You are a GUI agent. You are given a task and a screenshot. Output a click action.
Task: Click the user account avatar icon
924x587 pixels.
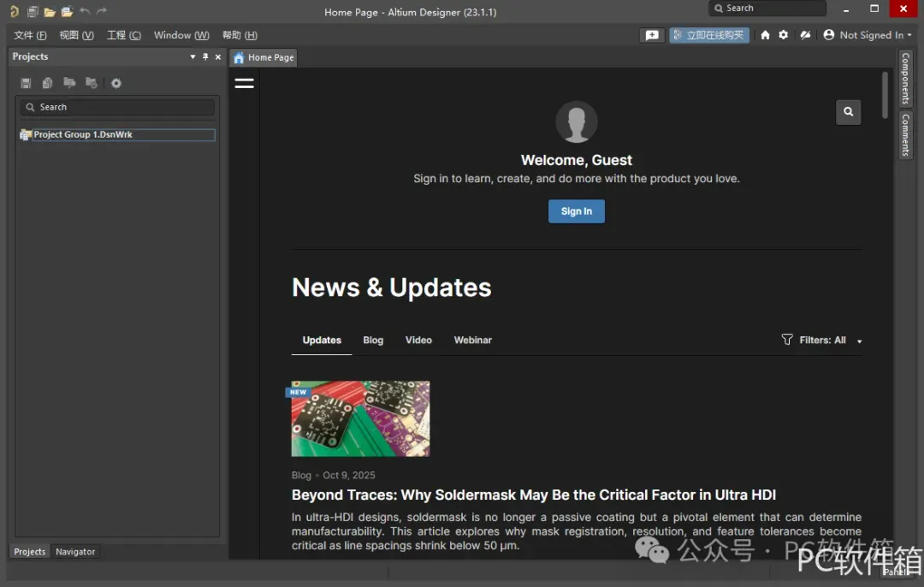pos(828,35)
